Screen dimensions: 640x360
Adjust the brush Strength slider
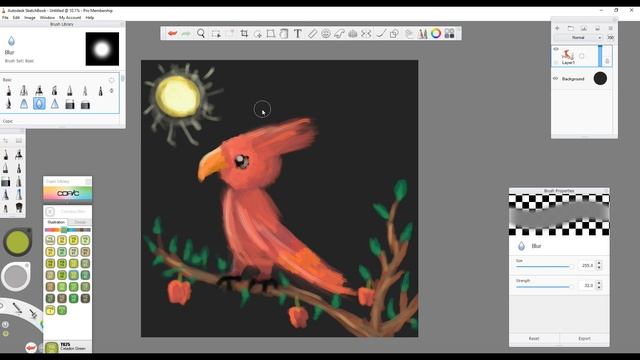(544, 287)
